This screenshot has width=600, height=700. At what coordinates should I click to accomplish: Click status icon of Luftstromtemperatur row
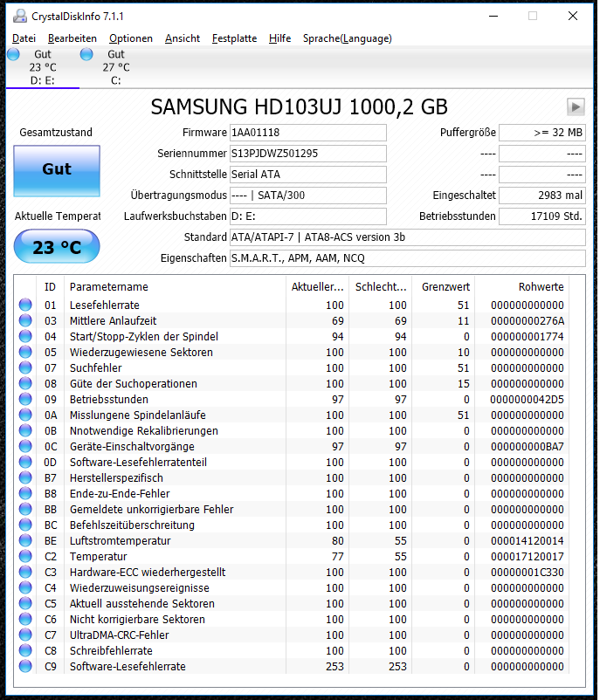point(25,540)
